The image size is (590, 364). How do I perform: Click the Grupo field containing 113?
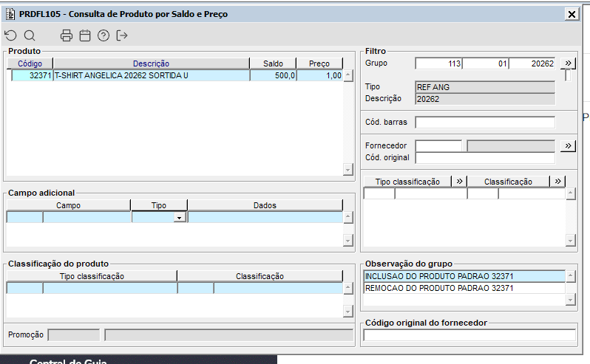click(438, 63)
